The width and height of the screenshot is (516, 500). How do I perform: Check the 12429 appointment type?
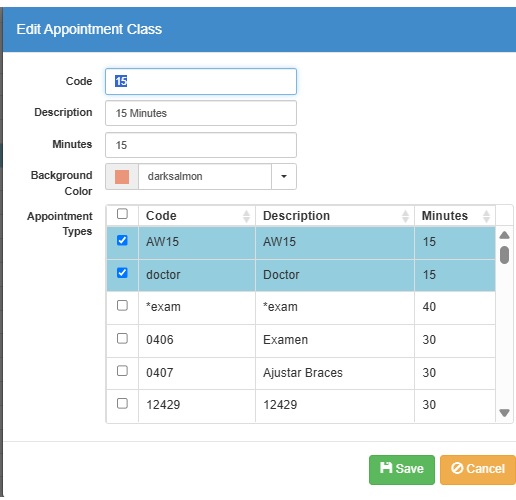click(122, 403)
